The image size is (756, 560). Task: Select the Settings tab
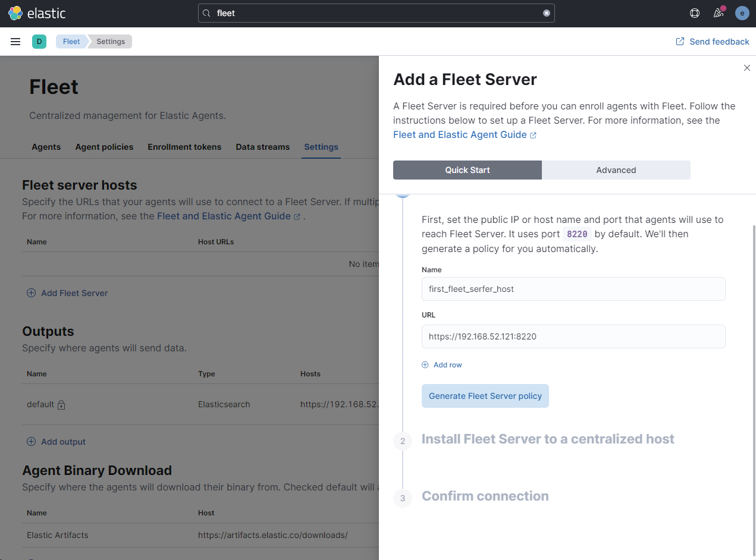tap(321, 147)
